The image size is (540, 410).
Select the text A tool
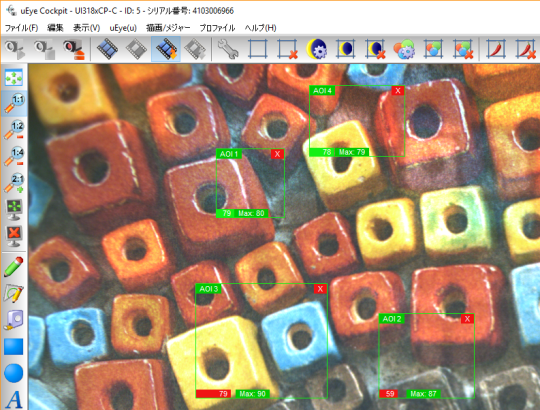pos(14,399)
